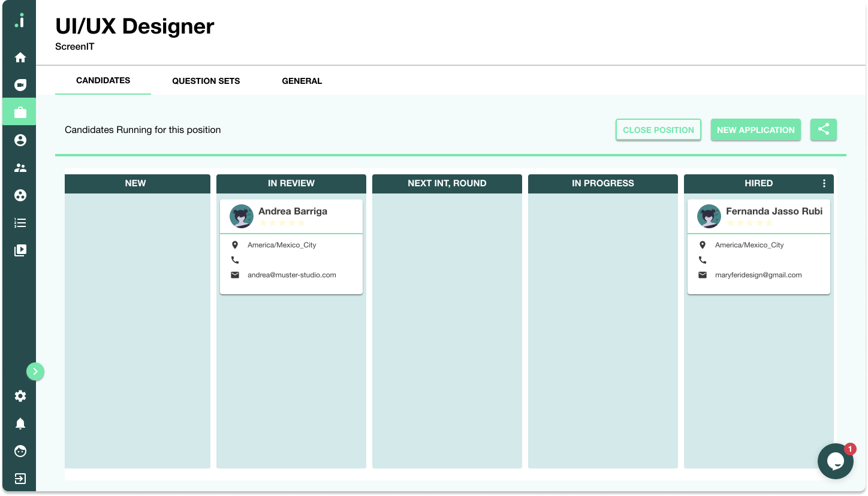Open the Settings gear icon
The height and width of the screenshot is (496, 868).
[x=20, y=396]
